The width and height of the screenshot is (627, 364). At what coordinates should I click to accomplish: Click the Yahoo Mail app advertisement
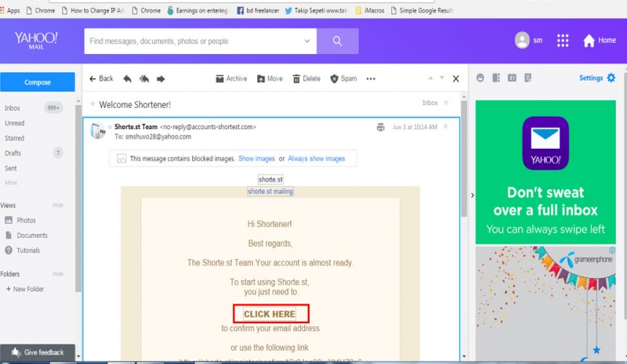[x=545, y=172]
